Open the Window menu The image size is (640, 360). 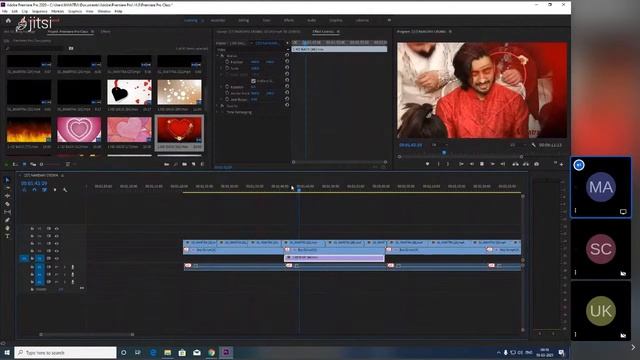click(x=104, y=11)
